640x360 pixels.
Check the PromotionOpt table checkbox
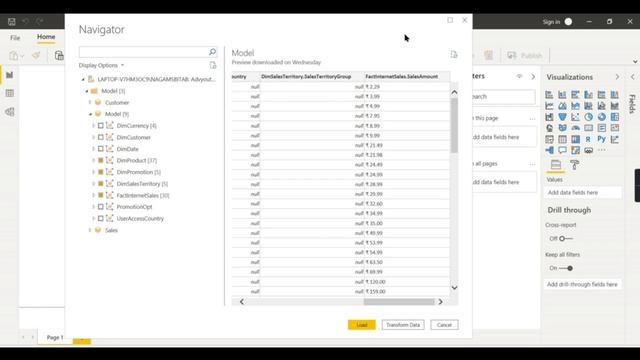[100, 207]
